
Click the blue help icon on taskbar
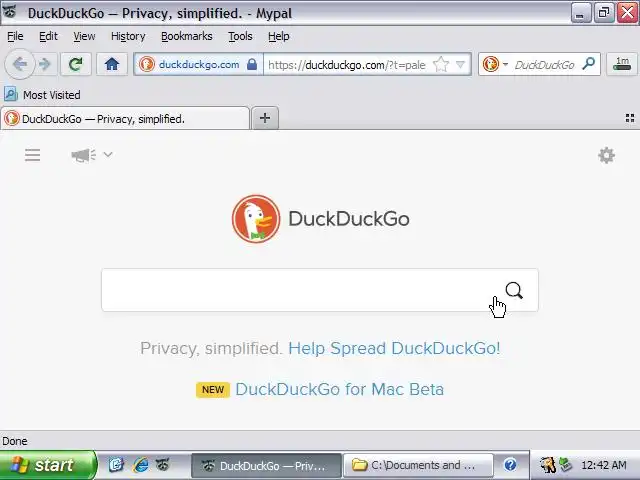pos(510,464)
